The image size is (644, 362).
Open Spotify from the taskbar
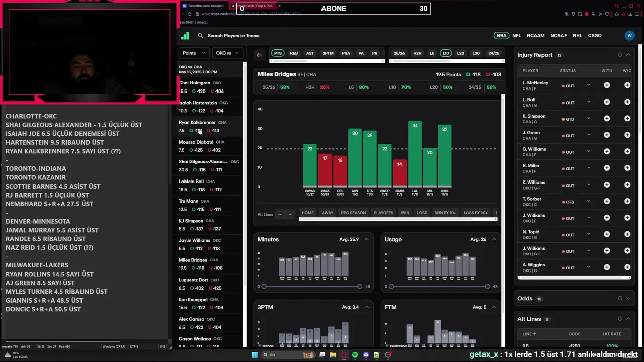[355, 355]
